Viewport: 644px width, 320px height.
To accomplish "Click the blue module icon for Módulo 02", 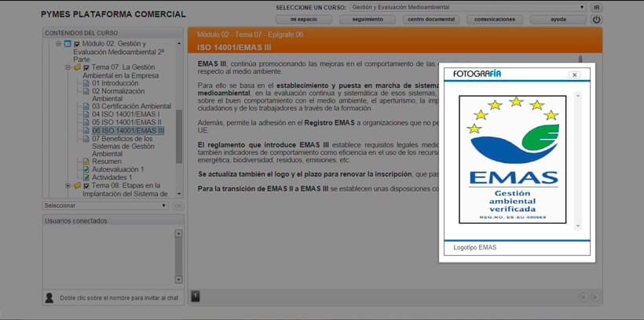I will (x=68, y=43).
